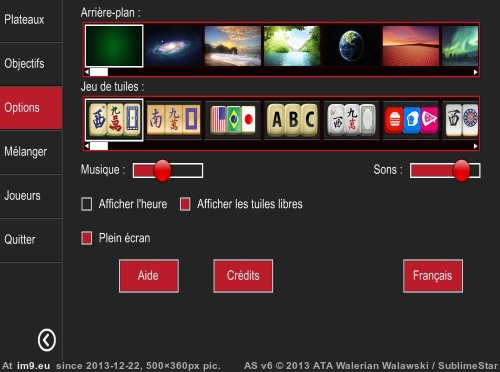Viewport: 500px width, 372px height.
Task: Choose the planet Earth background thumbnail
Action: coord(351,46)
